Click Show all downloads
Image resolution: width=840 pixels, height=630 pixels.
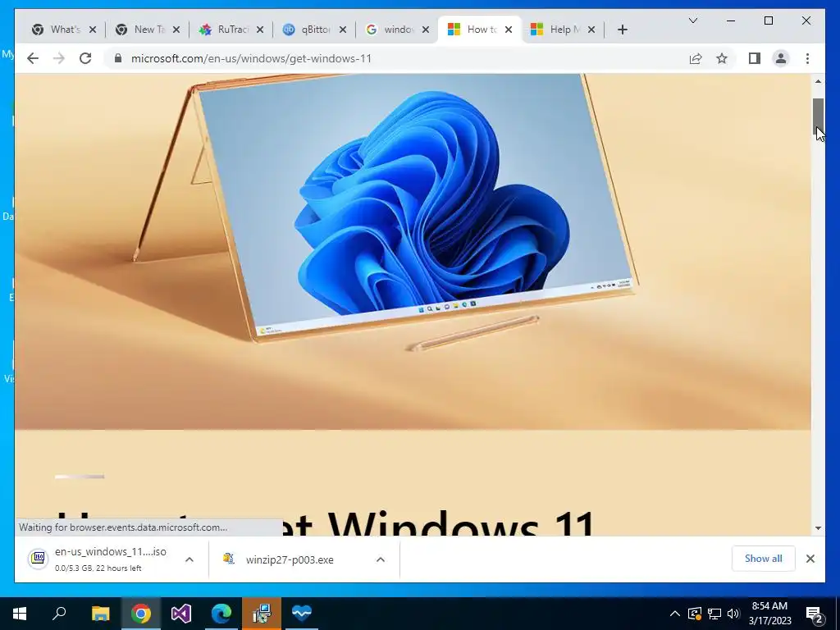764,559
